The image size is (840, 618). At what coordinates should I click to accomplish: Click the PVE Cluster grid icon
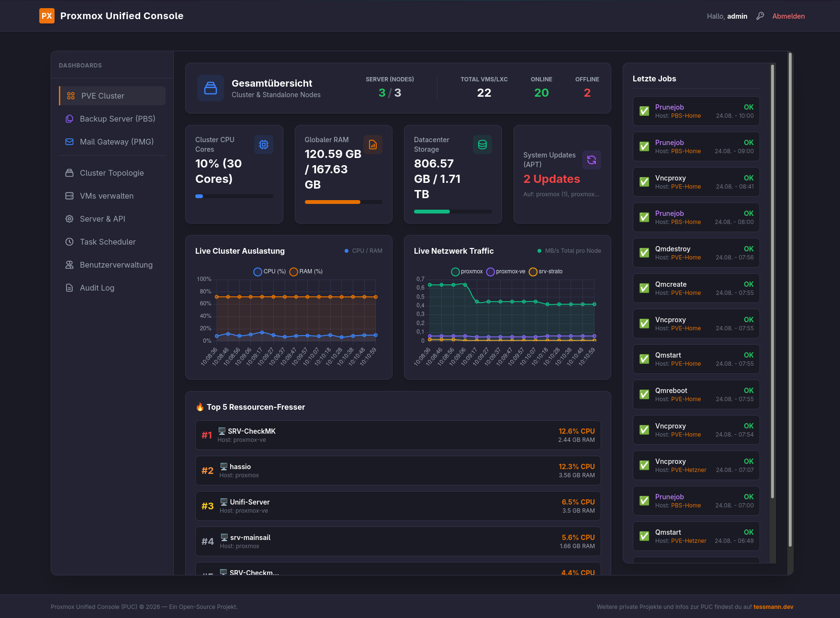click(71, 96)
